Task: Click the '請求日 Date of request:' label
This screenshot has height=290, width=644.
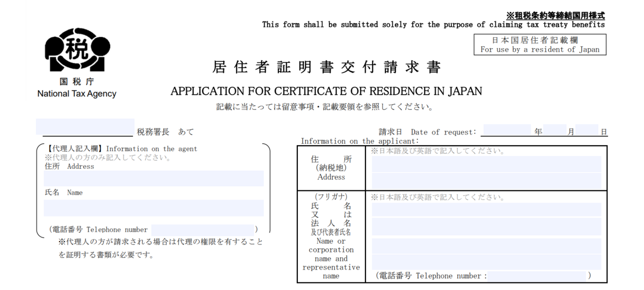Action: (x=428, y=132)
